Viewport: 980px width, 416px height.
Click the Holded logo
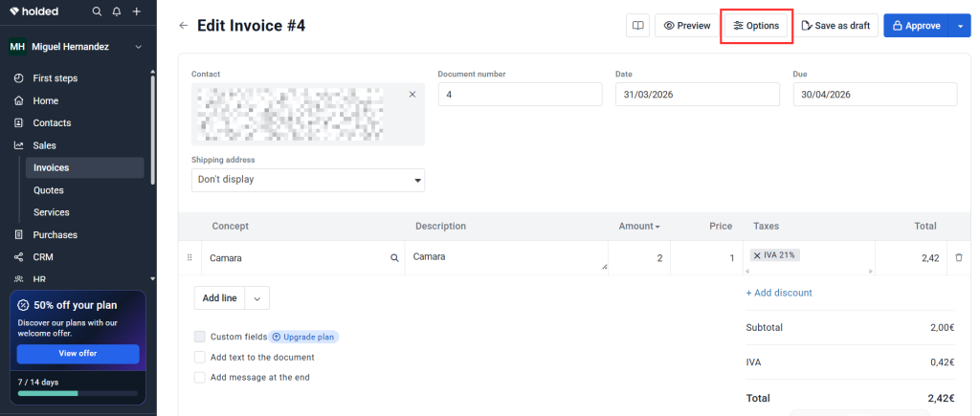click(x=34, y=11)
